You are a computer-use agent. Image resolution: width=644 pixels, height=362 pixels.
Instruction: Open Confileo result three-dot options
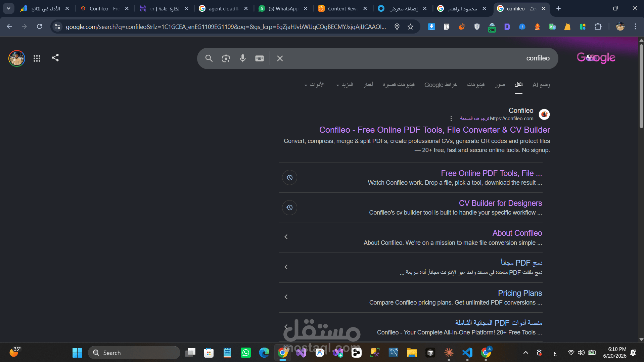pos(451,119)
